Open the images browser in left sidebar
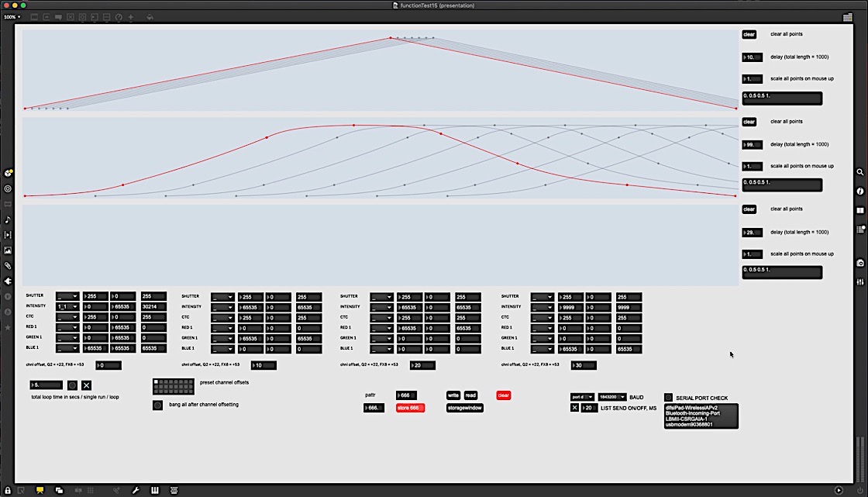868x497 pixels. (8, 250)
